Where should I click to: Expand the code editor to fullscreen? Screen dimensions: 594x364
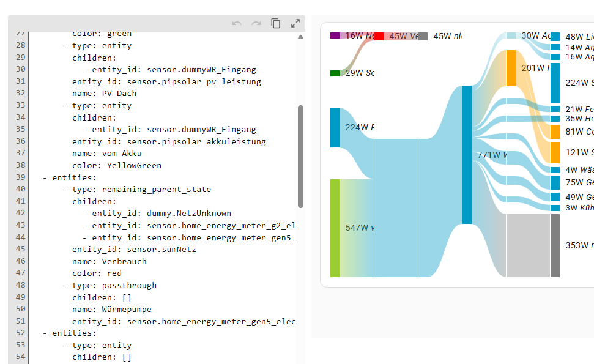[295, 23]
